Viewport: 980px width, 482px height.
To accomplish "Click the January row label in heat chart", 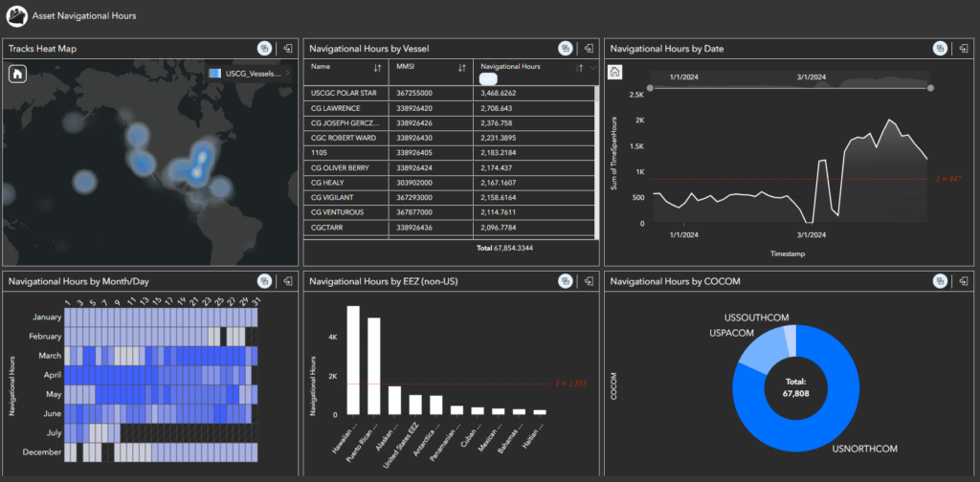I will [x=47, y=318].
